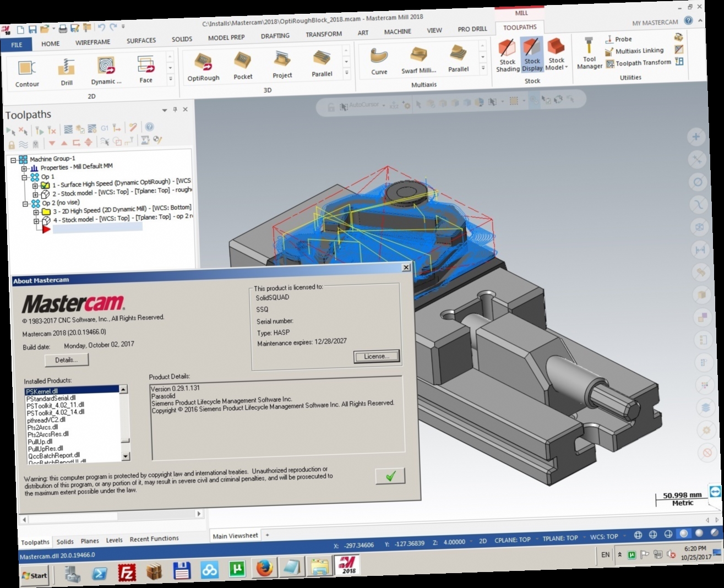Switch to the WIREFRAME ribbon tab

pos(92,42)
